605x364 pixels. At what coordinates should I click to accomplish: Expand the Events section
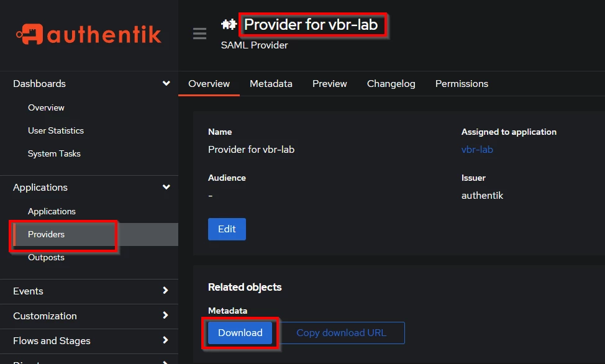[x=89, y=291]
